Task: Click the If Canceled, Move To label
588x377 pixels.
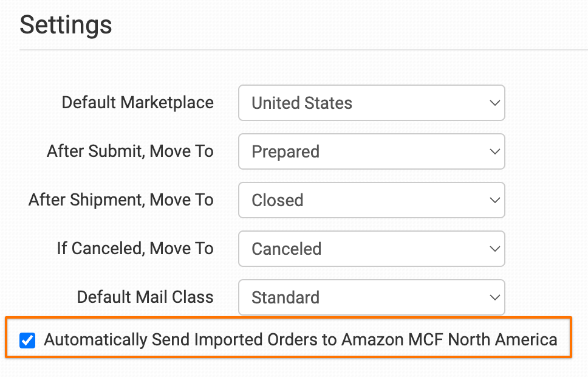Action: coord(135,249)
